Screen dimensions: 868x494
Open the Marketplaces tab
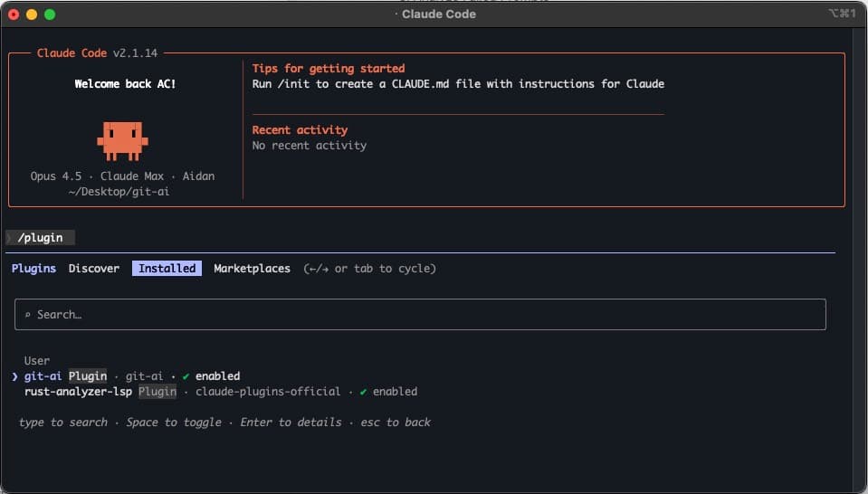click(x=252, y=269)
